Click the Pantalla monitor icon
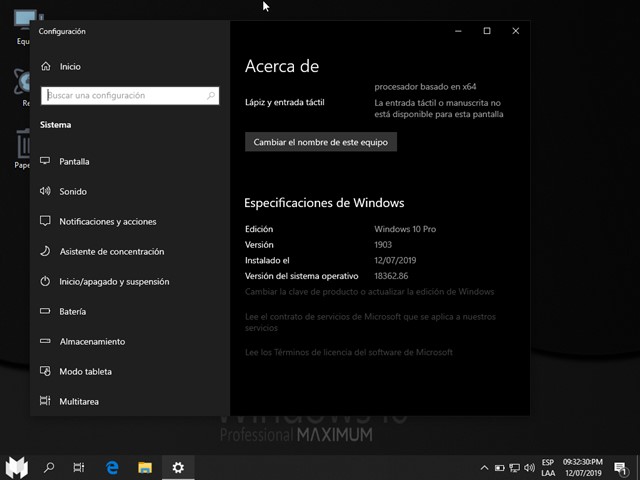 click(x=45, y=161)
